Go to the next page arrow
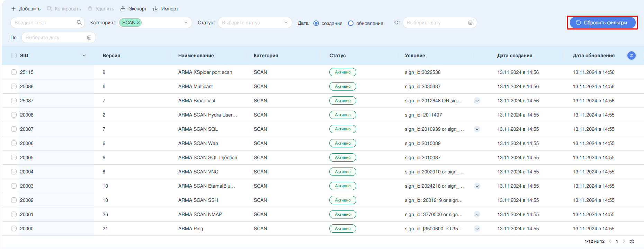 click(624, 241)
